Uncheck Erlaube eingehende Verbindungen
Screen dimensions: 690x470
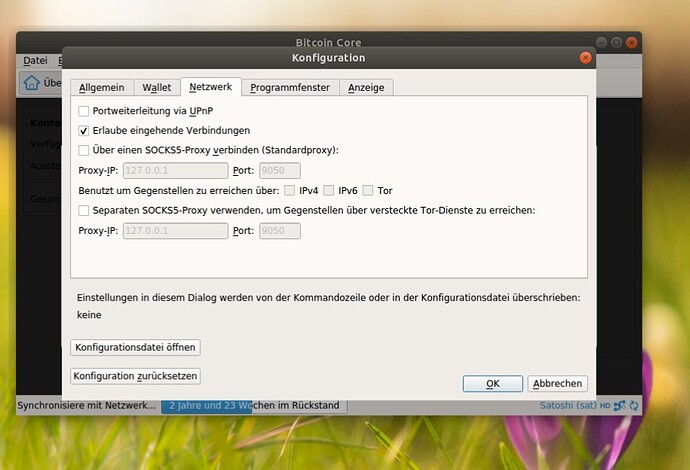[84, 130]
